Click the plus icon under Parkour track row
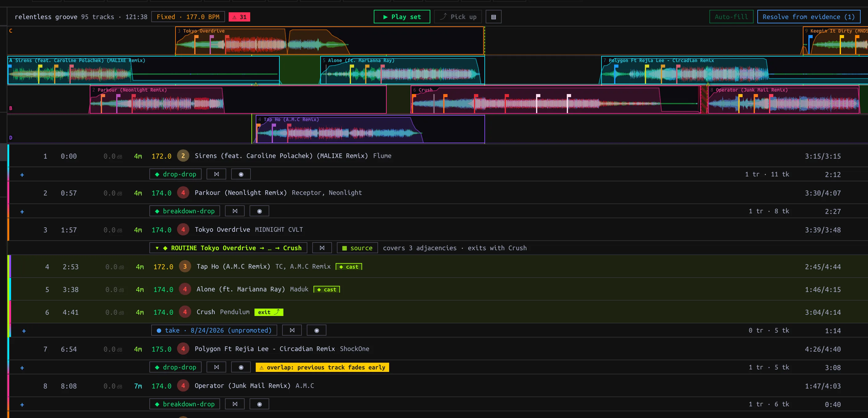The width and height of the screenshot is (868, 418). [22, 211]
